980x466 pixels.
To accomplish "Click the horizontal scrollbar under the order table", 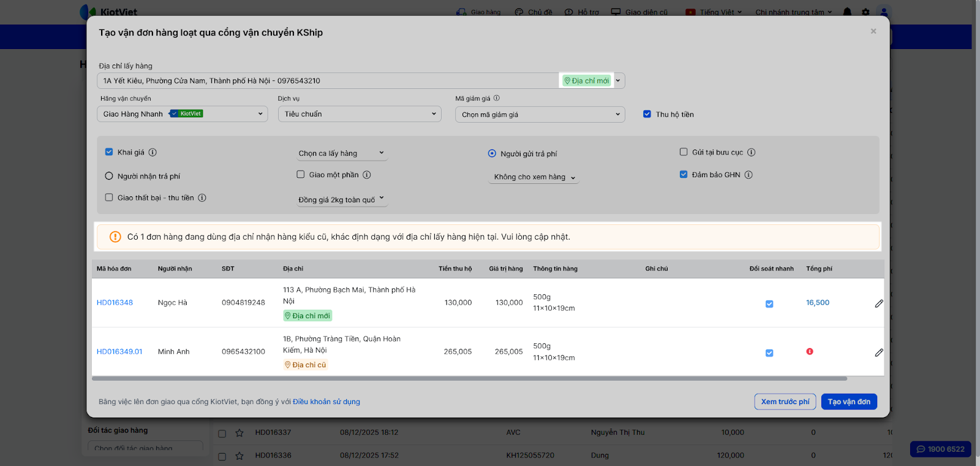I will [469, 379].
